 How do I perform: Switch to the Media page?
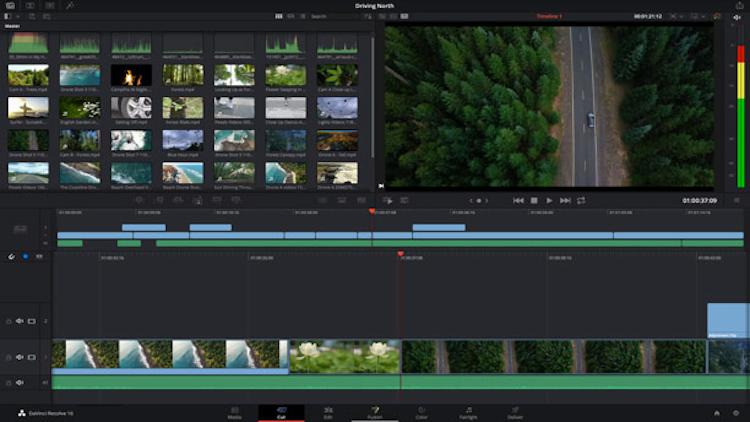pos(234,413)
